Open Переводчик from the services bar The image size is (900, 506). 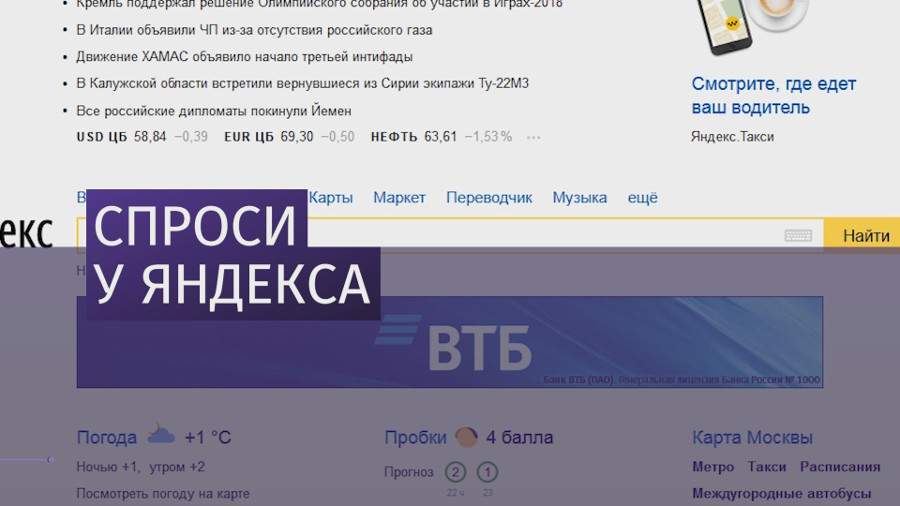point(489,198)
